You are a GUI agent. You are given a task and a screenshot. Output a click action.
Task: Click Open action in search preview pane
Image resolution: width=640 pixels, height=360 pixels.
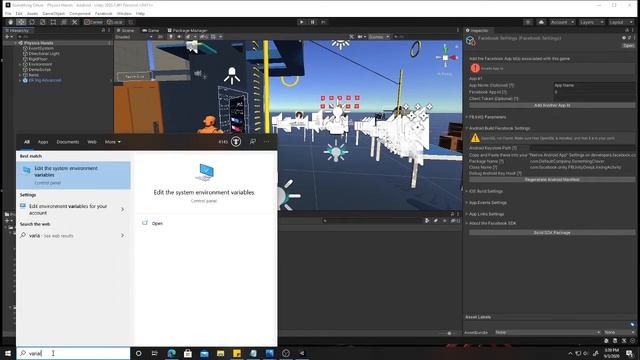click(x=157, y=224)
